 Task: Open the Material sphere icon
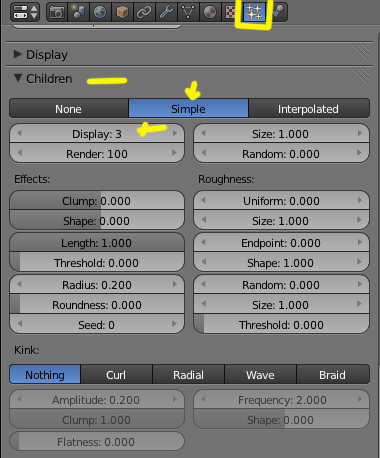point(210,12)
